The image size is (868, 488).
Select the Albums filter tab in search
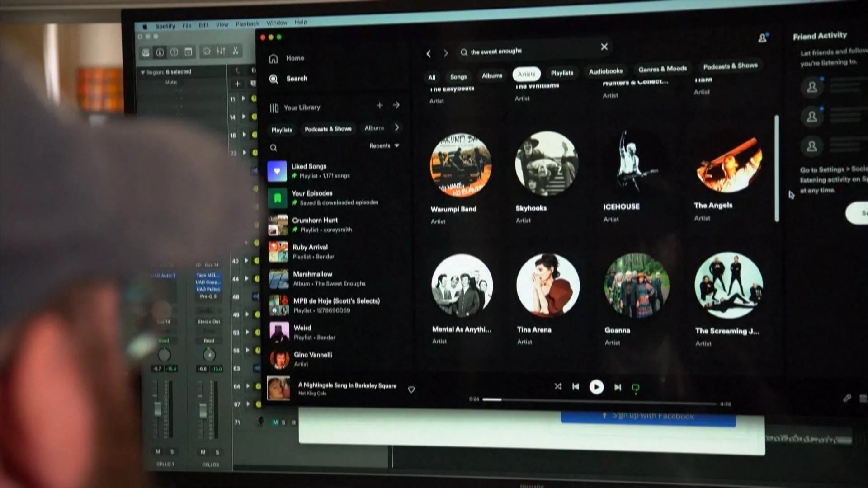tap(492, 76)
